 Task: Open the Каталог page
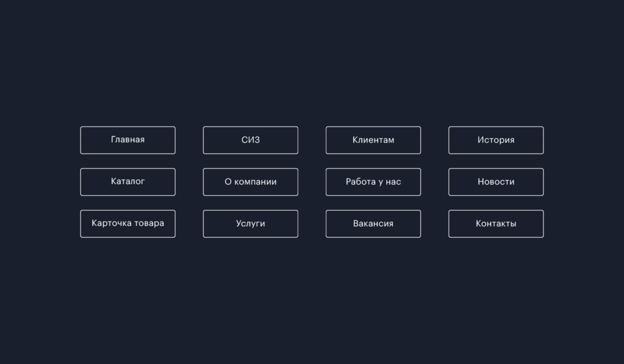point(128,182)
